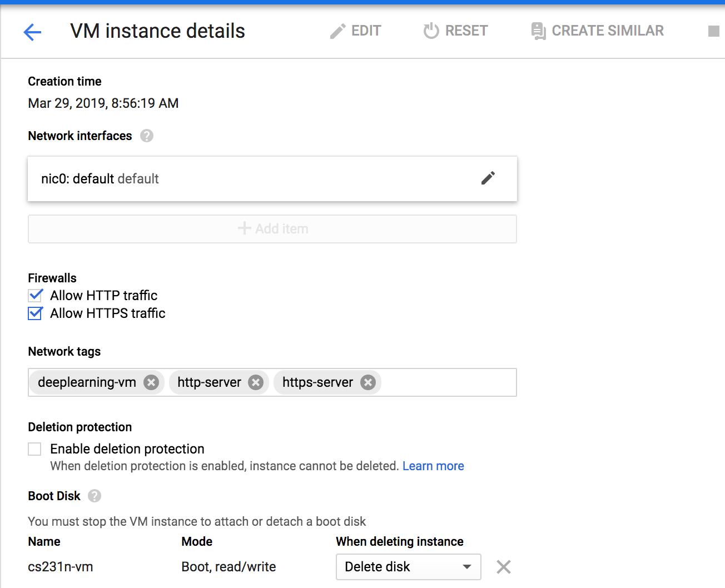This screenshot has width=725, height=588.
Task: Click the EDIT pencil button
Action: [355, 31]
